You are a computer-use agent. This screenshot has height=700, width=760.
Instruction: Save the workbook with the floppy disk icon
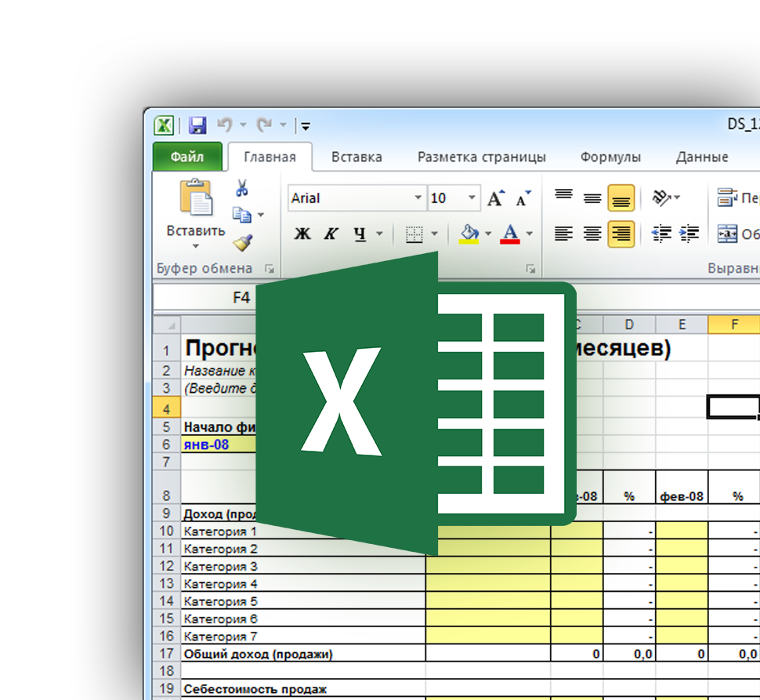197,125
